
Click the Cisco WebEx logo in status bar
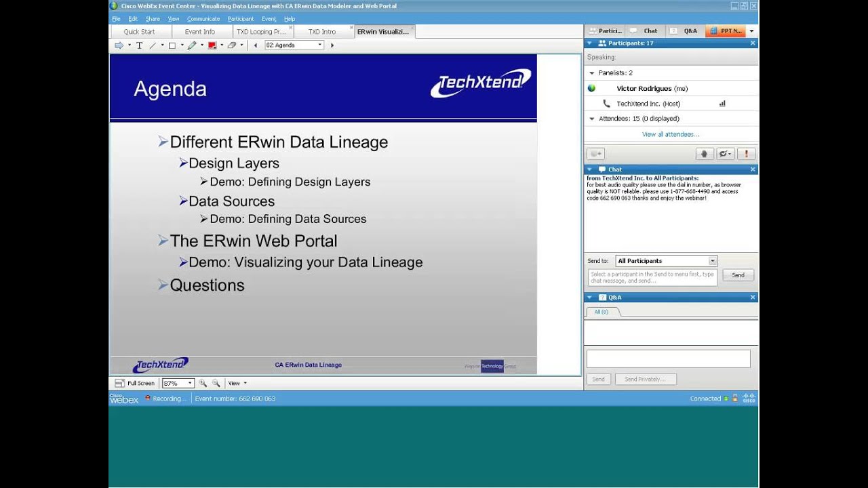coord(124,399)
